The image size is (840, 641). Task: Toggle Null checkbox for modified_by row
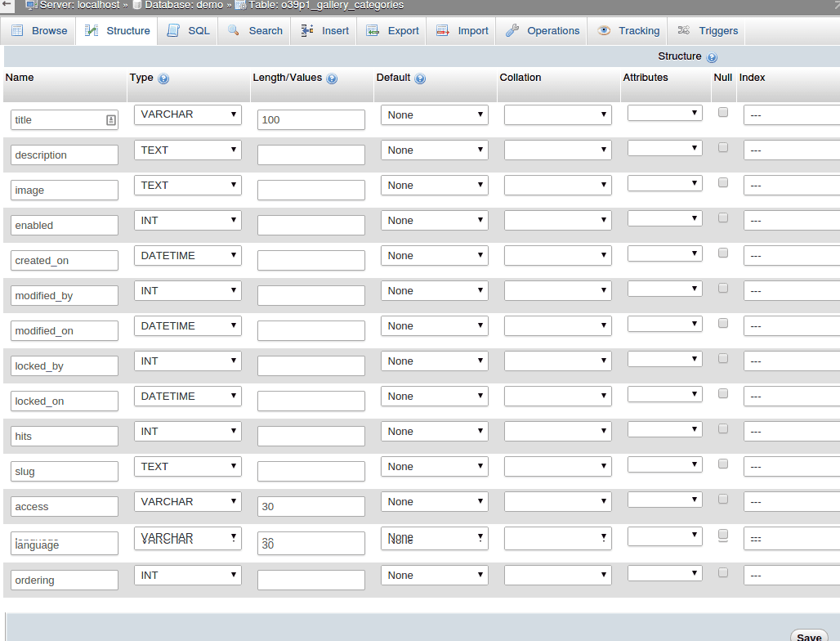722,289
